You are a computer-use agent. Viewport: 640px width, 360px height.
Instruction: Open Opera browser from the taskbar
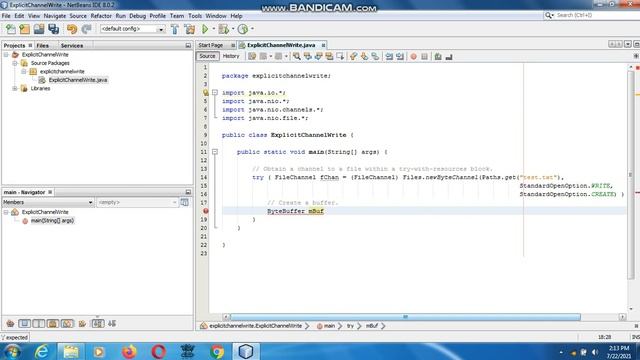[x=158, y=351]
